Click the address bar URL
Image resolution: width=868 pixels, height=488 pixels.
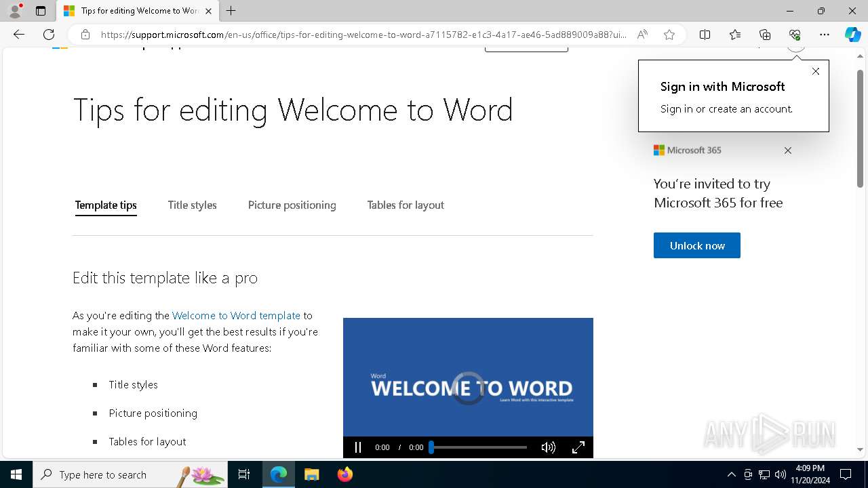[363, 35]
